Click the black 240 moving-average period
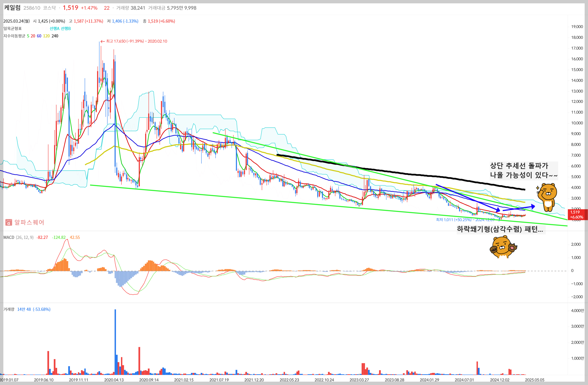Screen dimensions: 588x385 pyautogui.click(x=55, y=36)
